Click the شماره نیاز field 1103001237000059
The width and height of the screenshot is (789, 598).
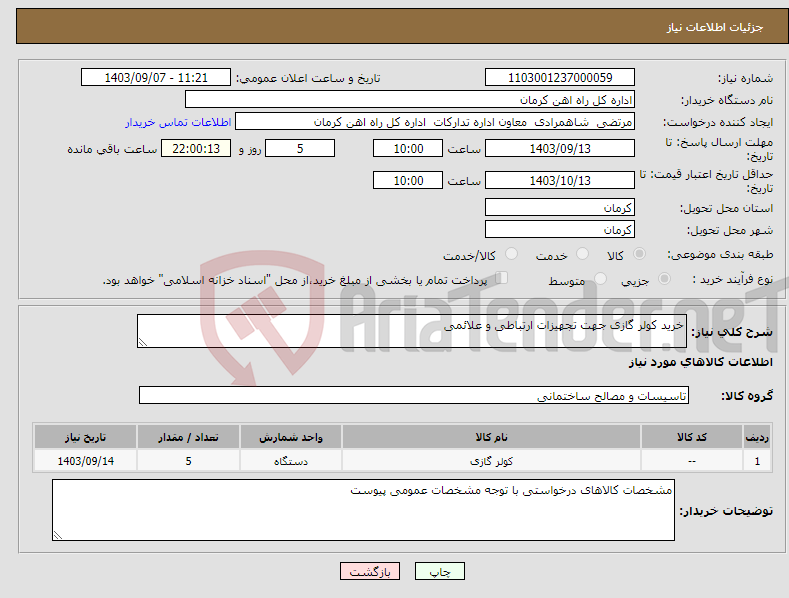[560, 78]
